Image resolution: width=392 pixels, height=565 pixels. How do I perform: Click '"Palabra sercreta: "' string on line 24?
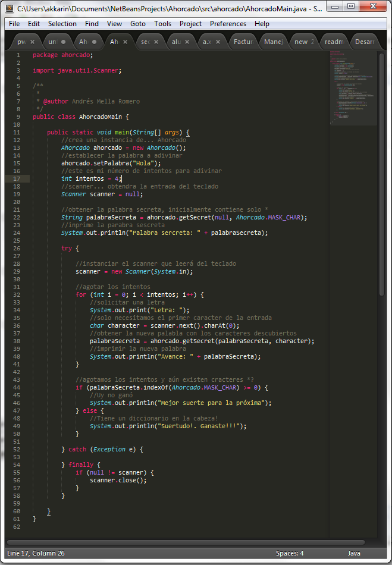tap(165, 233)
